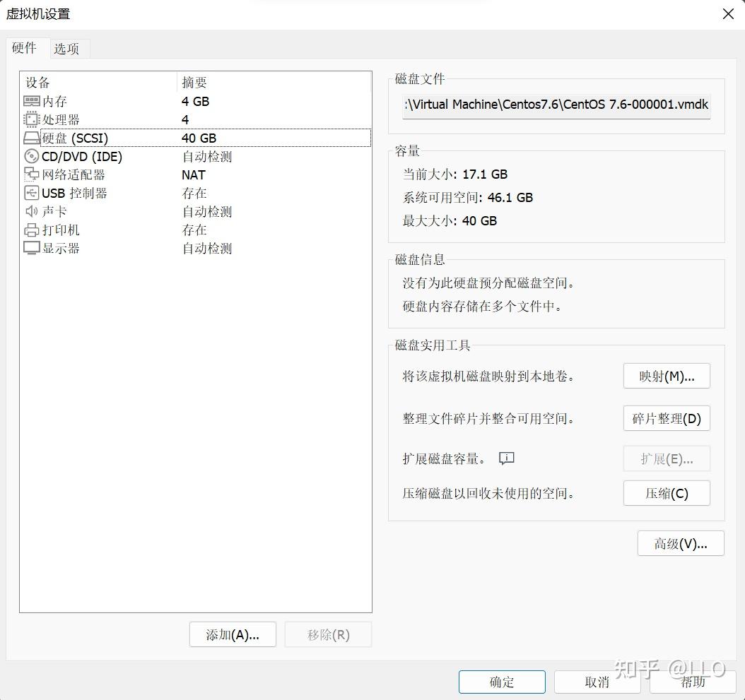Click the 添加(A) add hardware button

[x=233, y=634]
